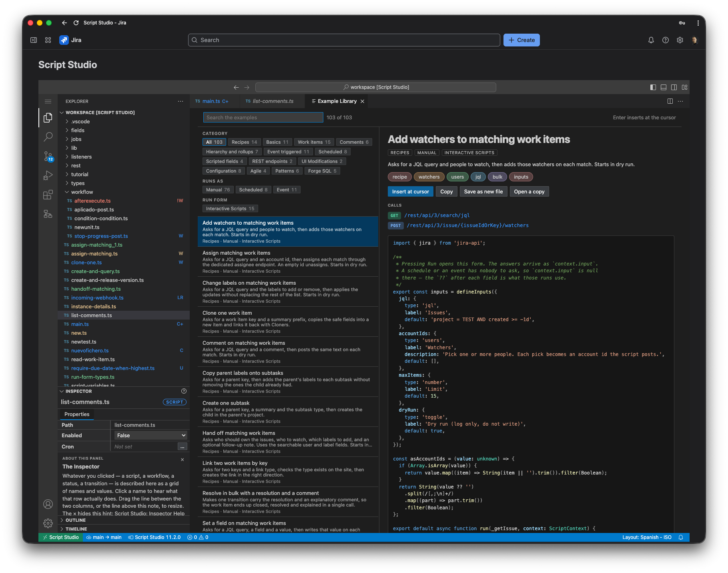Open Inspector help question icon
Screen dimensions: 728x573
click(184, 391)
